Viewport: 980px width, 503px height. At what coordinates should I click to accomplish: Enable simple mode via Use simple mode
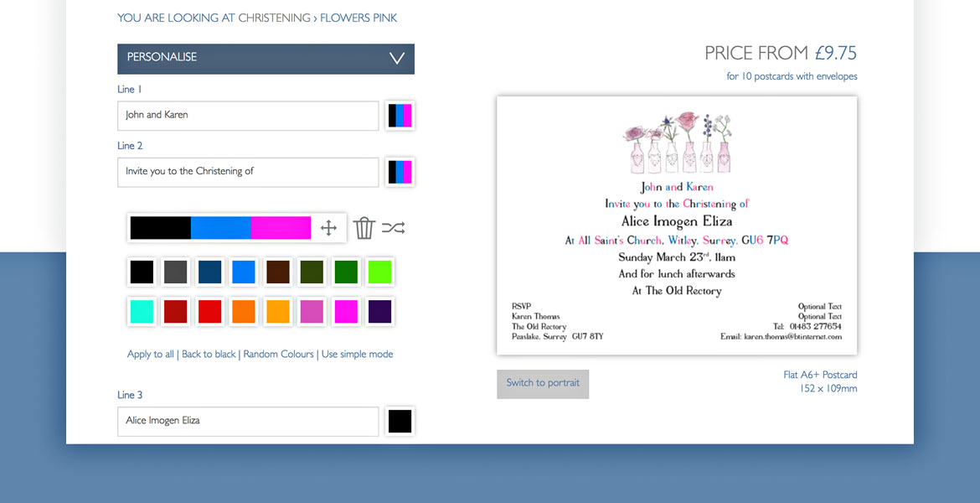[357, 354]
